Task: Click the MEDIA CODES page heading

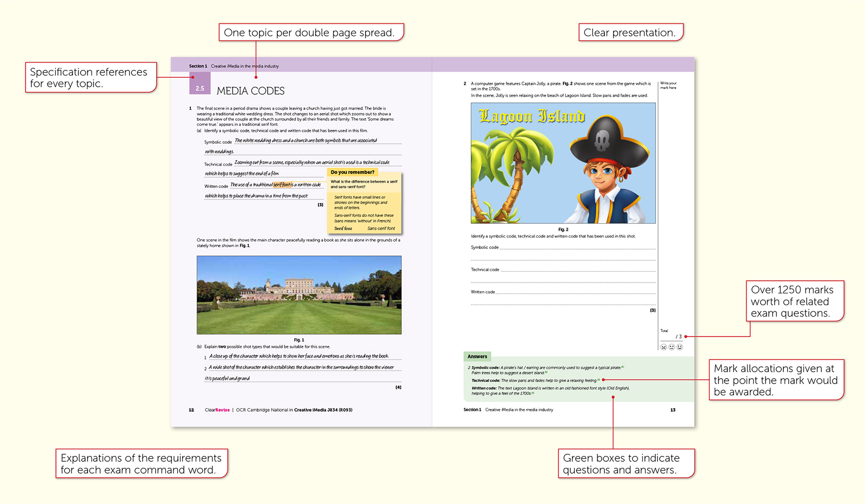Action: (x=250, y=91)
